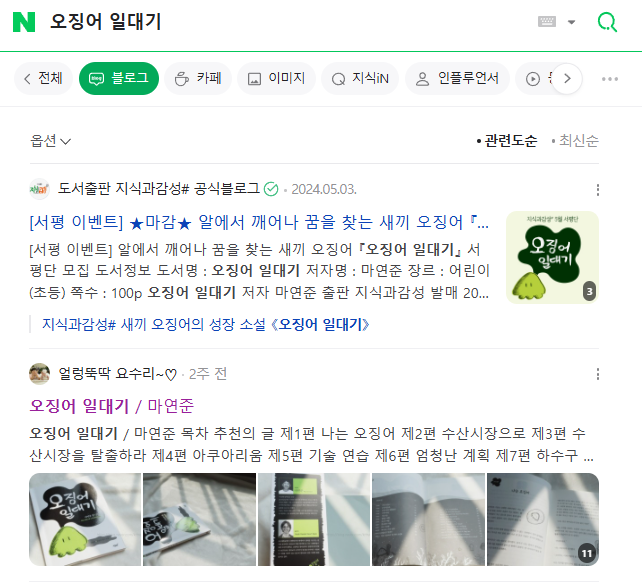Expand the 옵션 dropdown
This screenshot has height=588, width=642.
50,141
